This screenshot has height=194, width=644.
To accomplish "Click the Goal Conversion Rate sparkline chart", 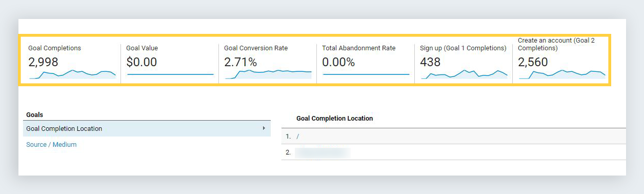I will coord(268,74).
